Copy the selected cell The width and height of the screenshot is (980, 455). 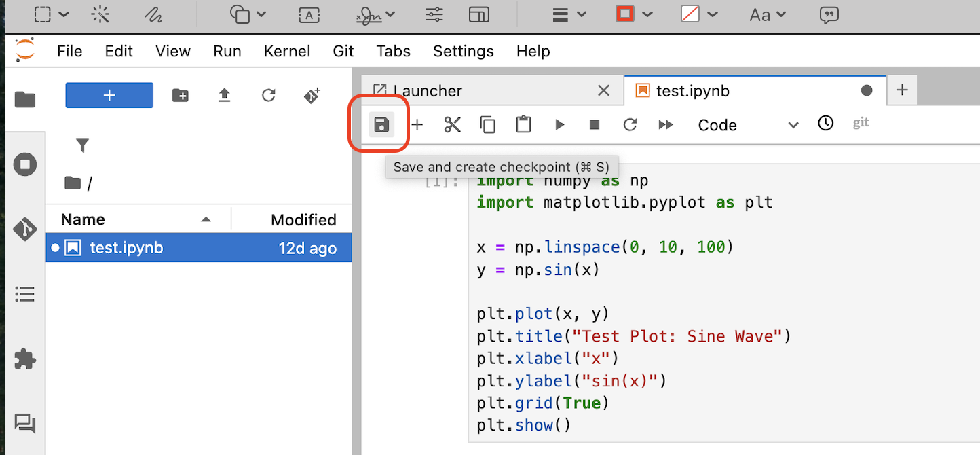point(487,124)
